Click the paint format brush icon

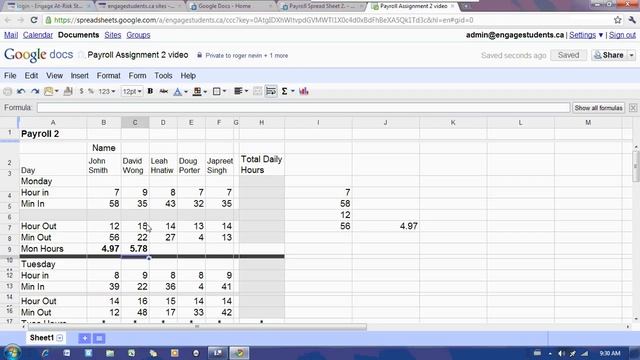point(68,91)
